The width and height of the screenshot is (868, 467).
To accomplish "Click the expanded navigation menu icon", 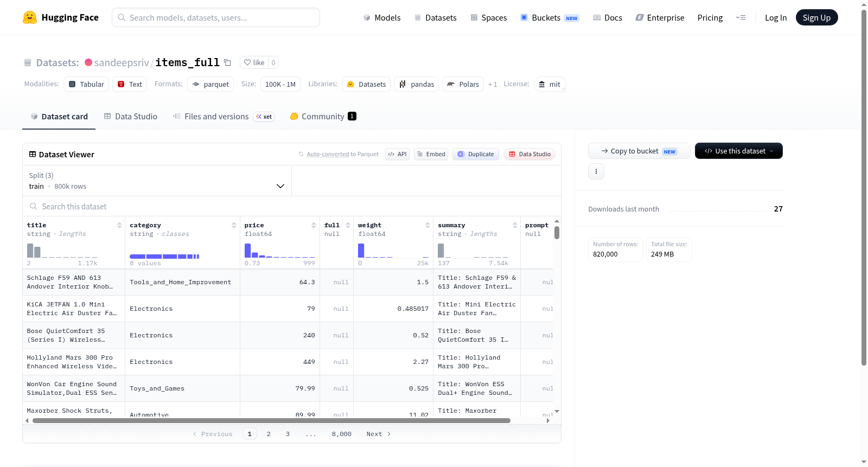I will (x=741, y=18).
